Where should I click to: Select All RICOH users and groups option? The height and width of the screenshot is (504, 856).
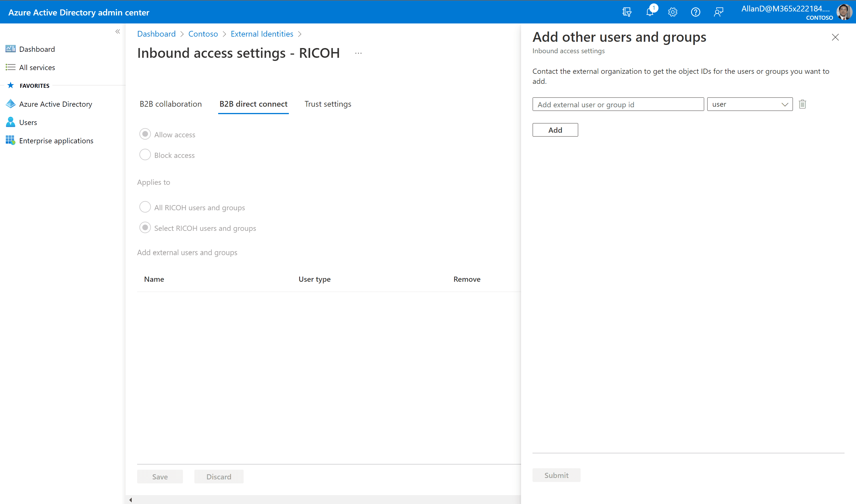(145, 207)
